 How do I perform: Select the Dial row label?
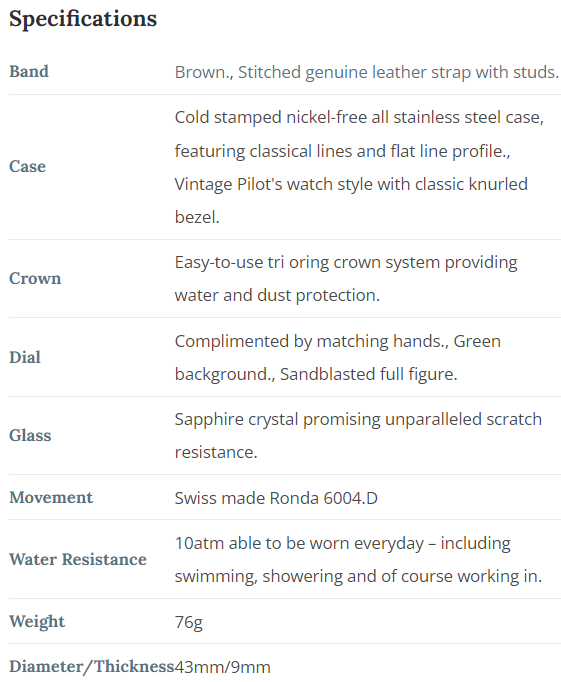25,357
